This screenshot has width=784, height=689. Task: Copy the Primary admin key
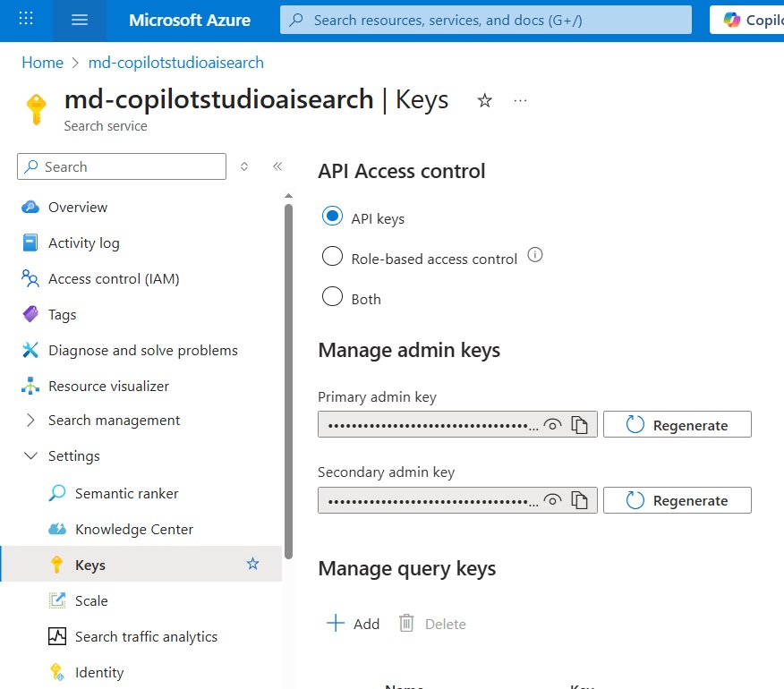[x=580, y=425]
